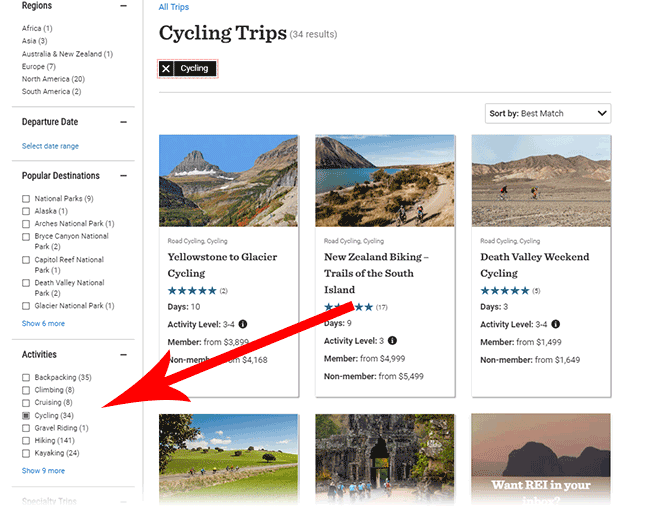The height and width of the screenshot is (512, 650).
Task: Check the Death Valley National Park filter
Action: 26,283
